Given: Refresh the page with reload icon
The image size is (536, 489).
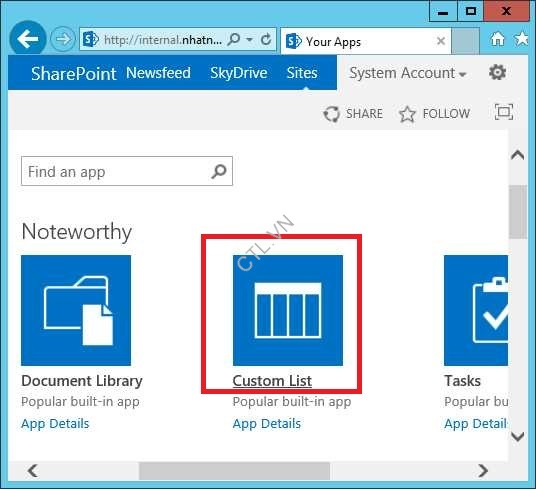Looking at the screenshot, I should 266,39.
